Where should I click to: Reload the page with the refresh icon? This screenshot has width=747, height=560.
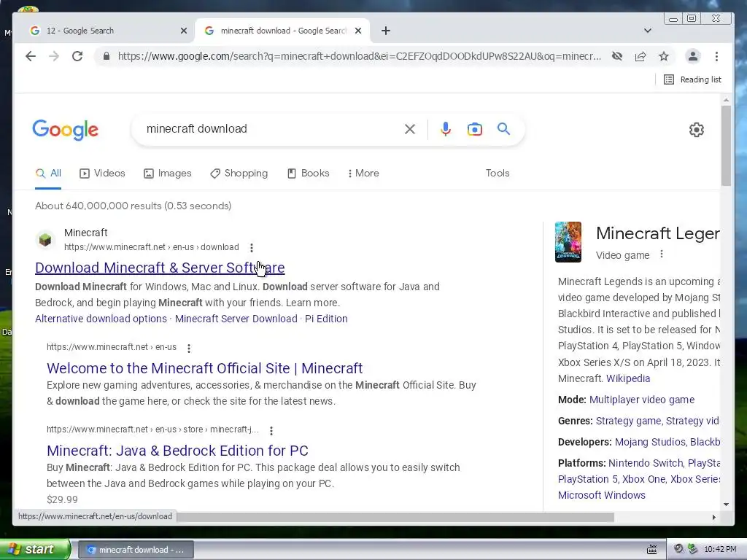tap(77, 56)
